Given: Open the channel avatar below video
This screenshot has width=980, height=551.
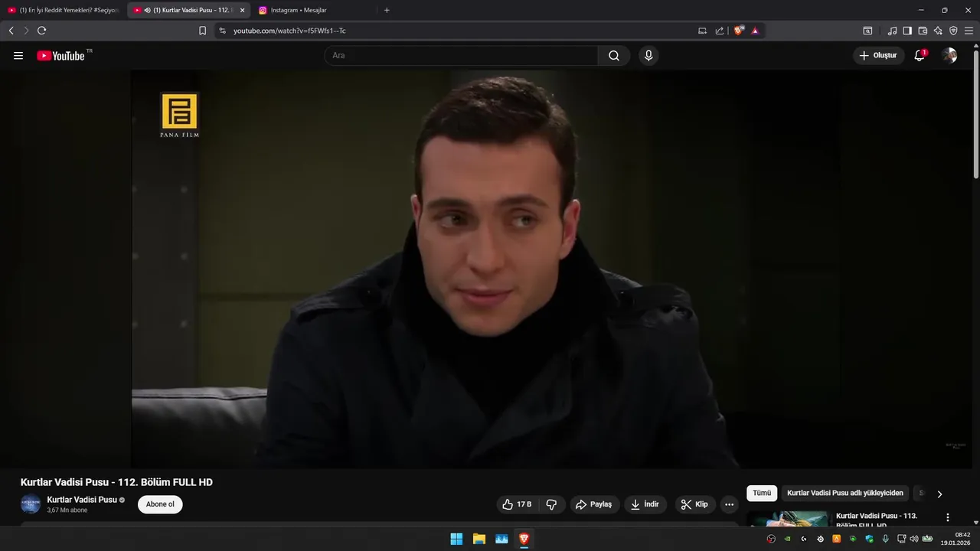Looking at the screenshot, I should coord(31,504).
